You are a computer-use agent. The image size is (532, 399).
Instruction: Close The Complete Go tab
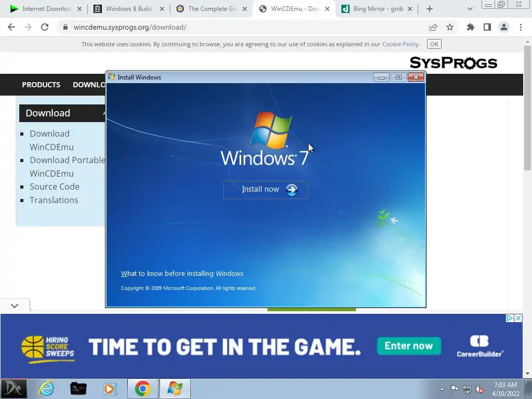(245, 9)
